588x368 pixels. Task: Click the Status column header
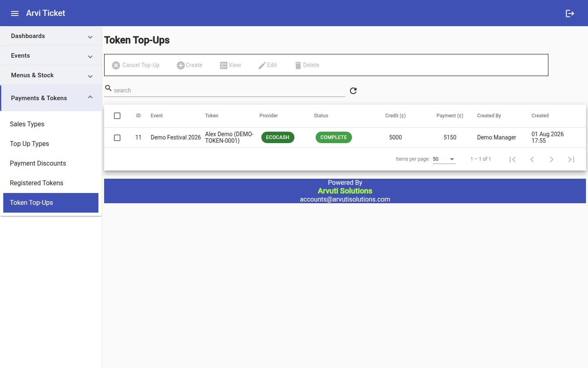[x=321, y=116]
